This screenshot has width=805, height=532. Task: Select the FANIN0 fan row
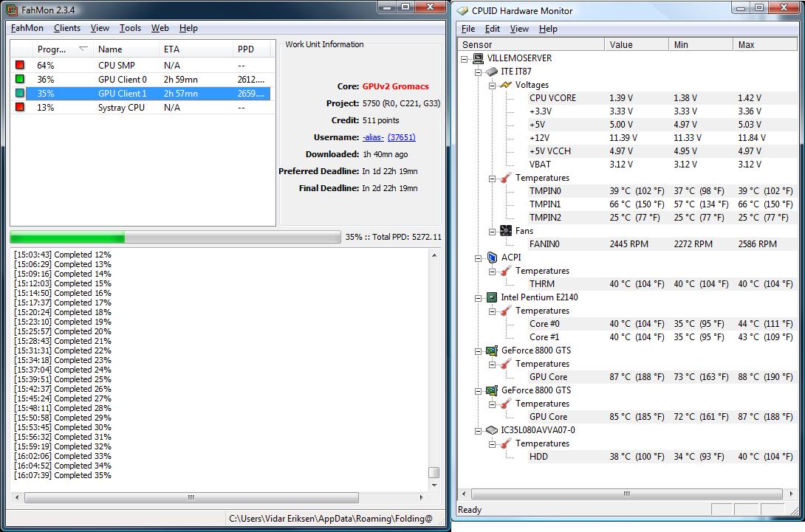coord(662,244)
